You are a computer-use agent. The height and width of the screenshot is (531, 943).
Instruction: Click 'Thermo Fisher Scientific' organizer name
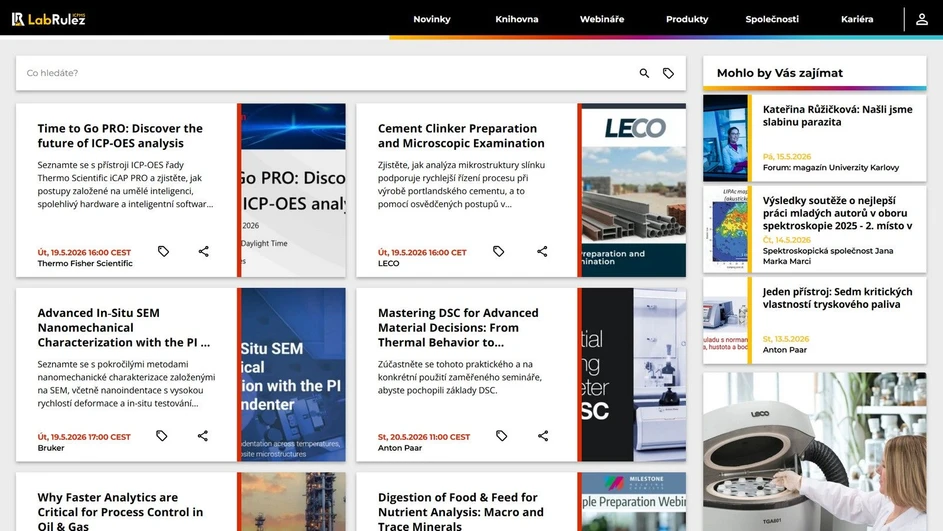(85, 263)
